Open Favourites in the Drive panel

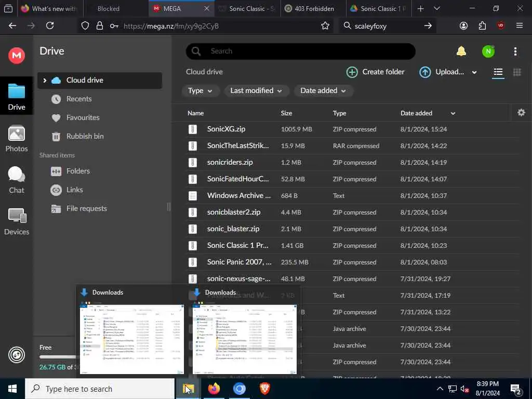99,117
